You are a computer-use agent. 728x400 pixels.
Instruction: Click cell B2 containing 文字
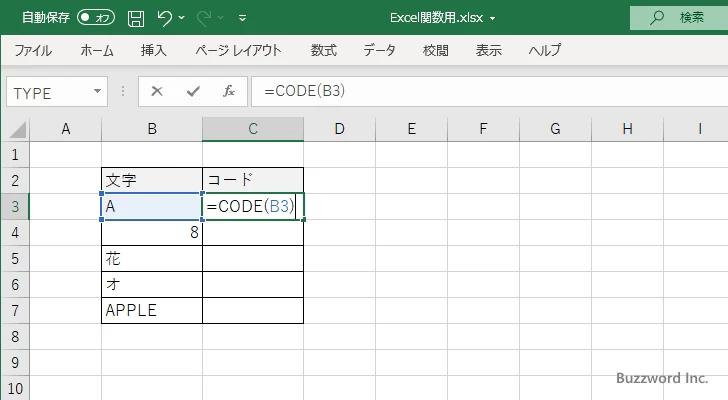152,181
